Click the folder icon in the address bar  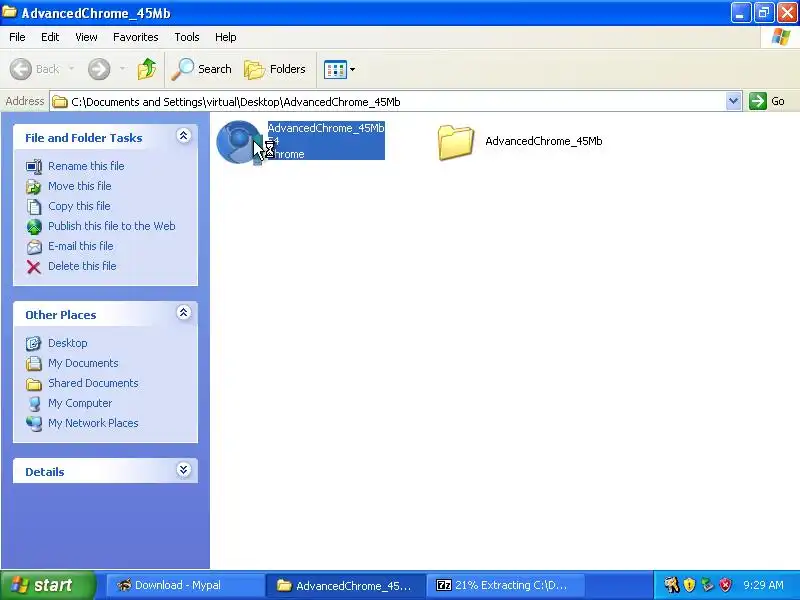pyautogui.click(x=60, y=102)
